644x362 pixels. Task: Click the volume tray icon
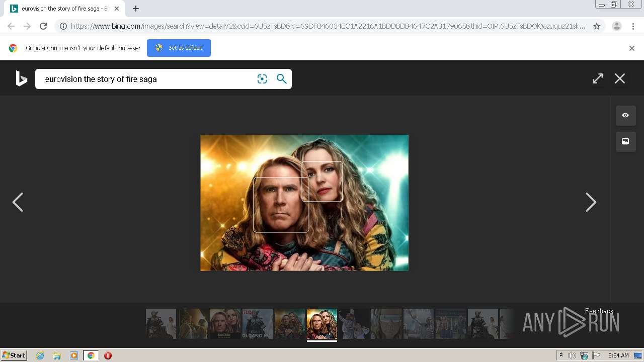[572, 355]
